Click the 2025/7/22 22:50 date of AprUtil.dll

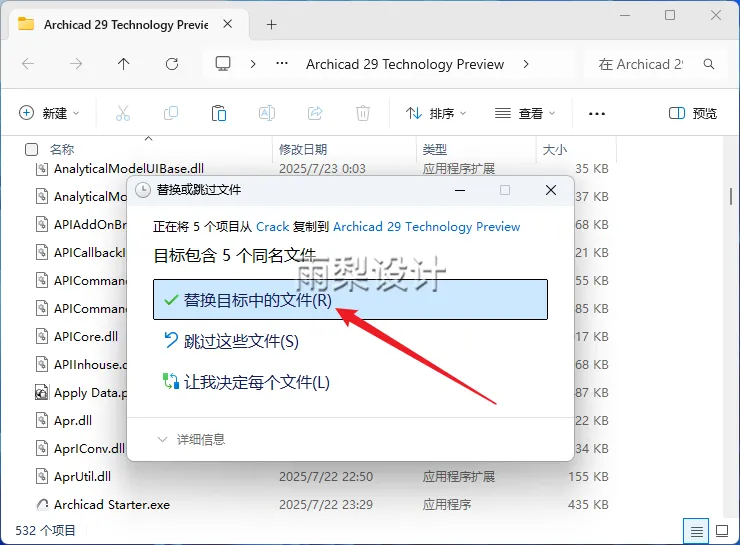pyautogui.click(x=326, y=477)
